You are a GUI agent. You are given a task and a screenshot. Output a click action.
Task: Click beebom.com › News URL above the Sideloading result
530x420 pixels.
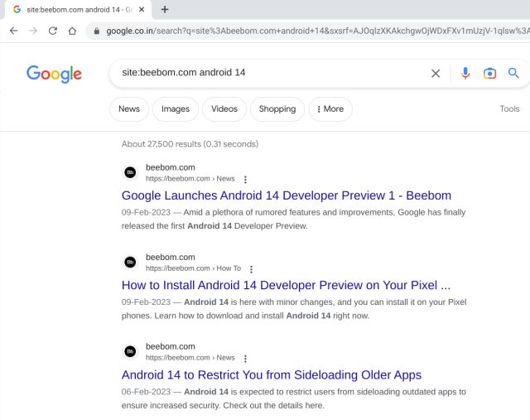tap(190, 357)
